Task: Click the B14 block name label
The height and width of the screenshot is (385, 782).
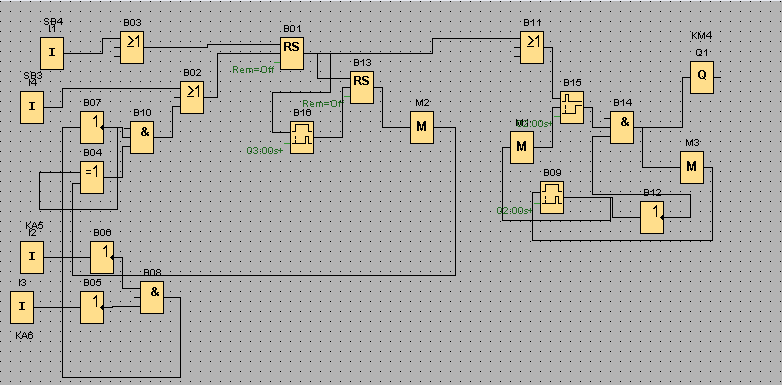Action: 622,102
